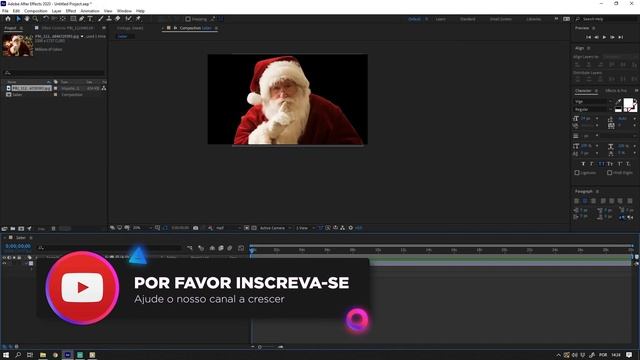This screenshot has width=640, height=360.
Task: Create a new composition from Project panel footer
Action: coord(21,229)
